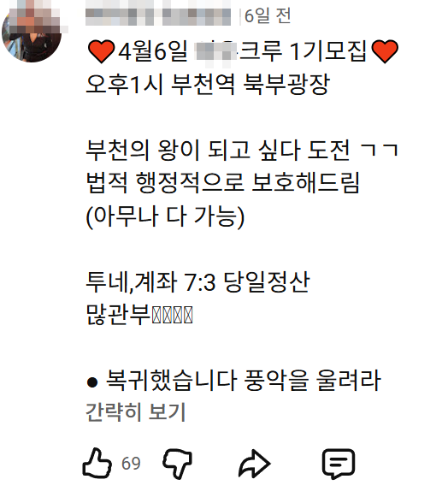The image size is (448, 497).
Task: Click the text '(아무나 다 가능)'
Action: point(165,216)
